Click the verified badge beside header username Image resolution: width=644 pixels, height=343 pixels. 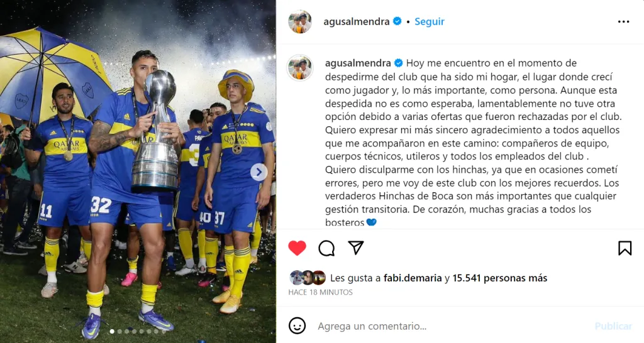pyautogui.click(x=397, y=21)
